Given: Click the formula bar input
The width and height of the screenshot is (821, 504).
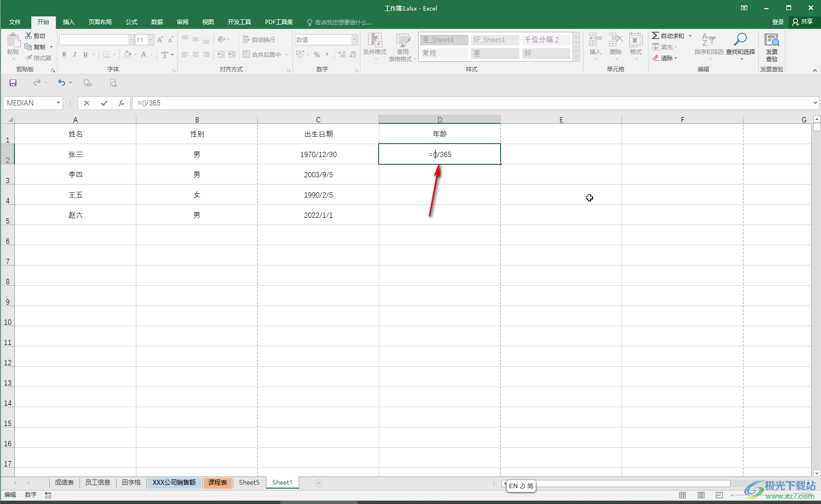Looking at the screenshot, I should coord(472,103).
